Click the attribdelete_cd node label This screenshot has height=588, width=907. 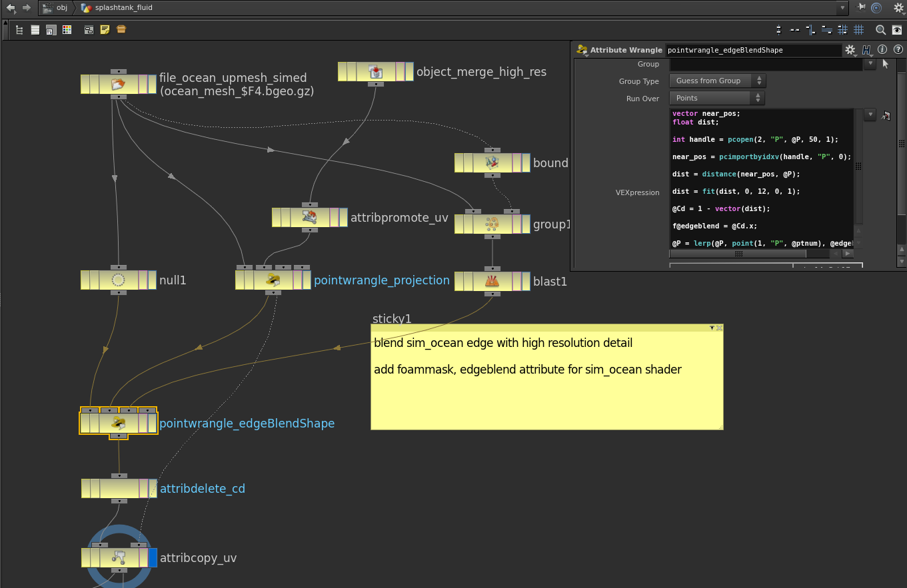tap(203, 488)
